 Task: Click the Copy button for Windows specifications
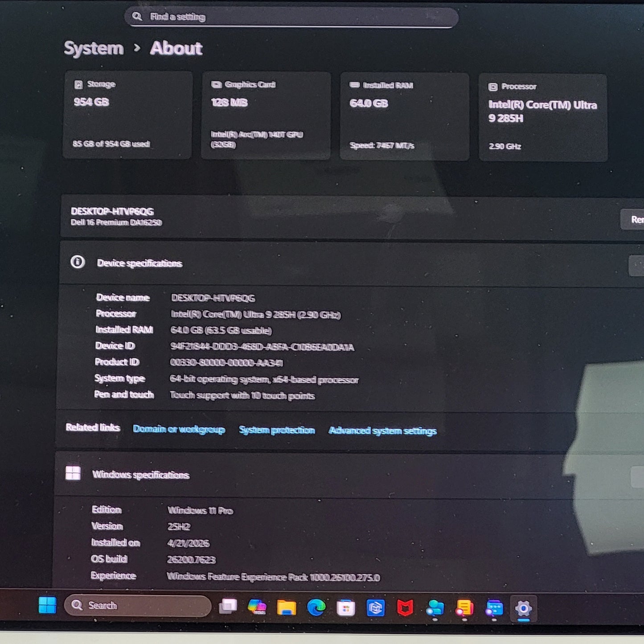pos(638,477)
